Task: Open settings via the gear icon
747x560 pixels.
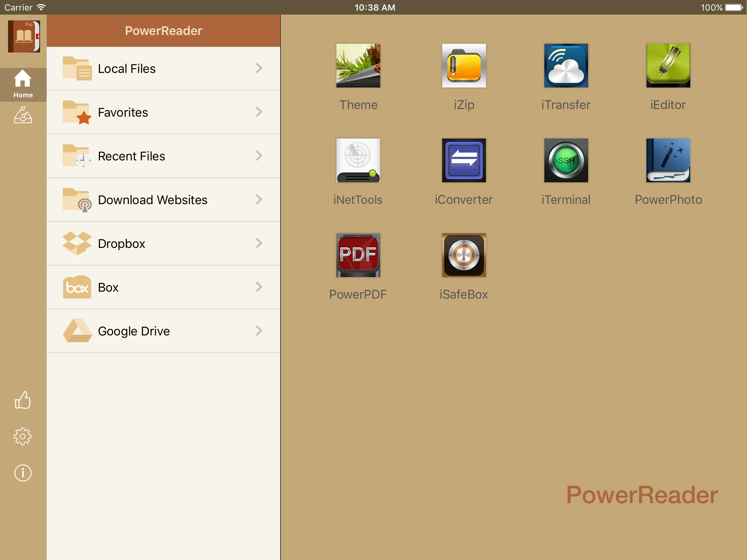Action: (23, 436)
